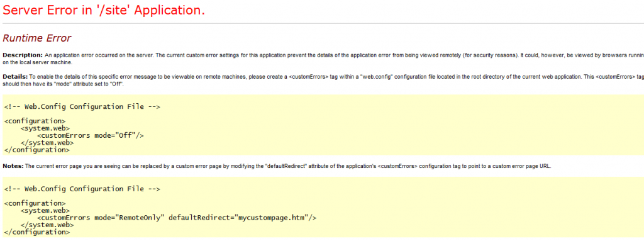Viewport: 644px width, 241px height.
Task: Click the bold "Description:" label
Action: point(23,55)
